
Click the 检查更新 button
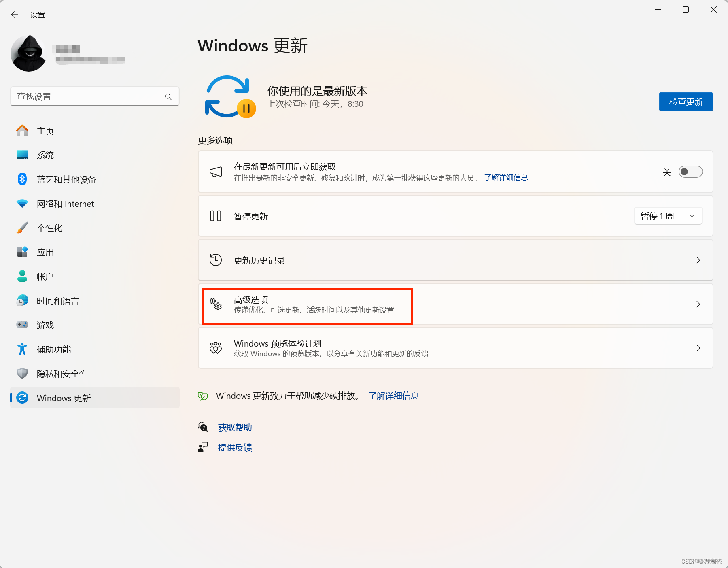coord(686,102)
